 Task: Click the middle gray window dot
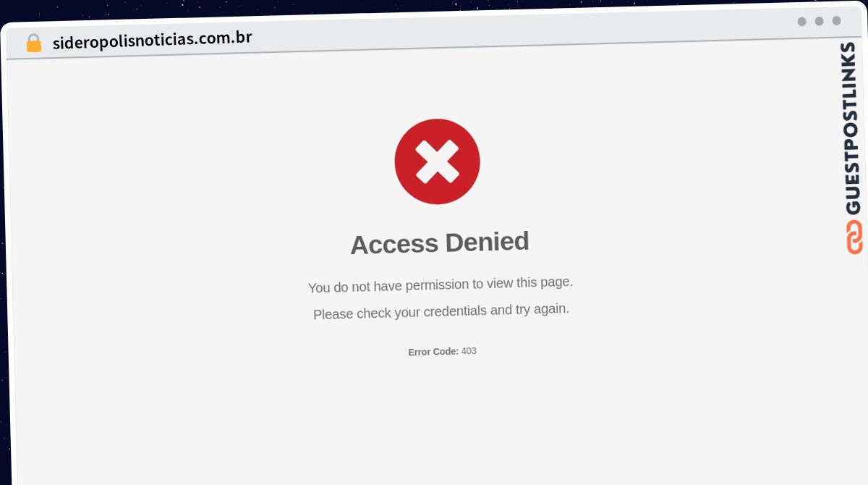point(819,21)
